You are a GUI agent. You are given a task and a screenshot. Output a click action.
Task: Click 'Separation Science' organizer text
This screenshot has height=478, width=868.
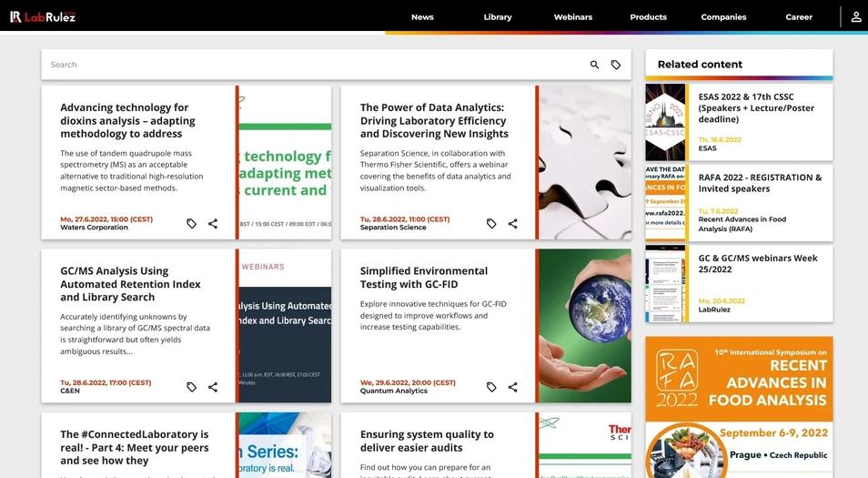pyautogui.click(x=393, y=228)
